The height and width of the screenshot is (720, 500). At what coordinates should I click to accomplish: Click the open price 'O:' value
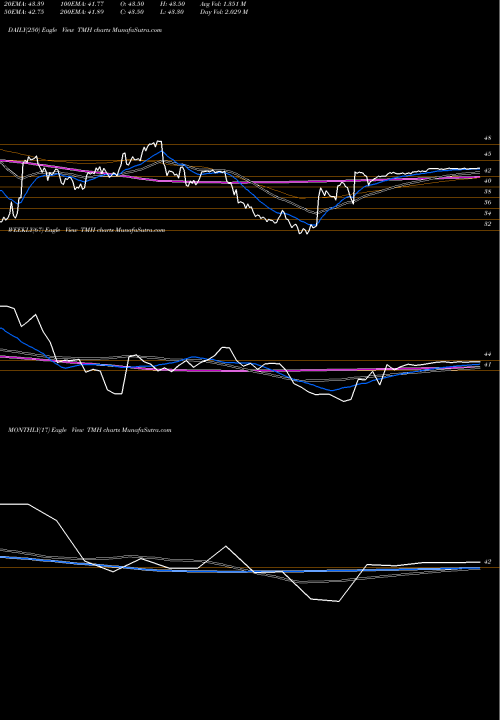click(x=132, y=4)
